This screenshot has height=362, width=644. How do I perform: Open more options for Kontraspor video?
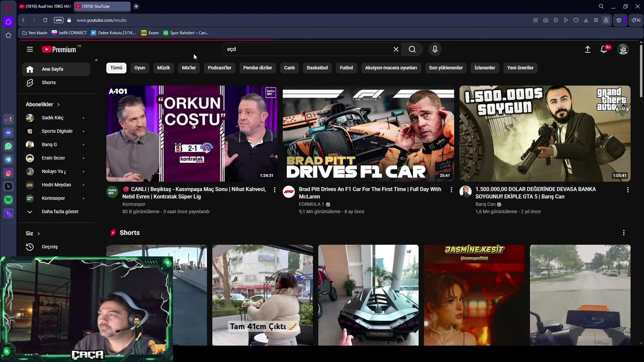click(x=275, y=190)
